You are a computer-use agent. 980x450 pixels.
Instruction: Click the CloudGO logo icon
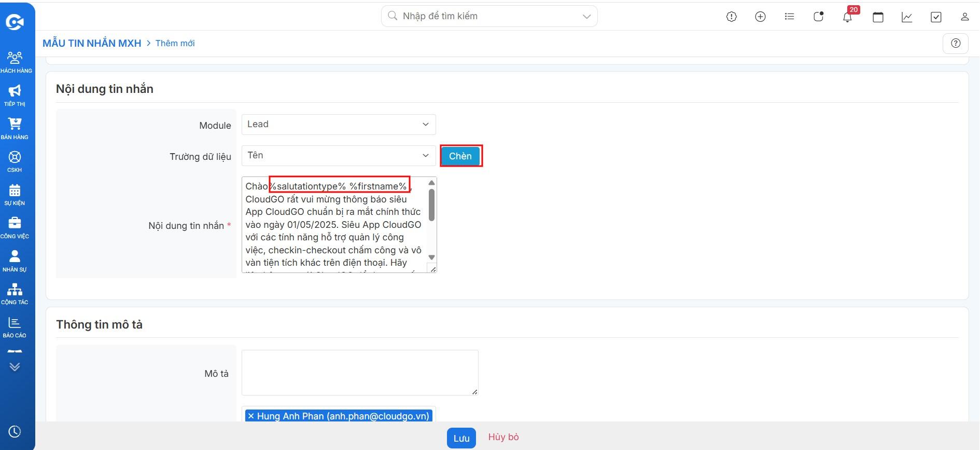(15, 22)
